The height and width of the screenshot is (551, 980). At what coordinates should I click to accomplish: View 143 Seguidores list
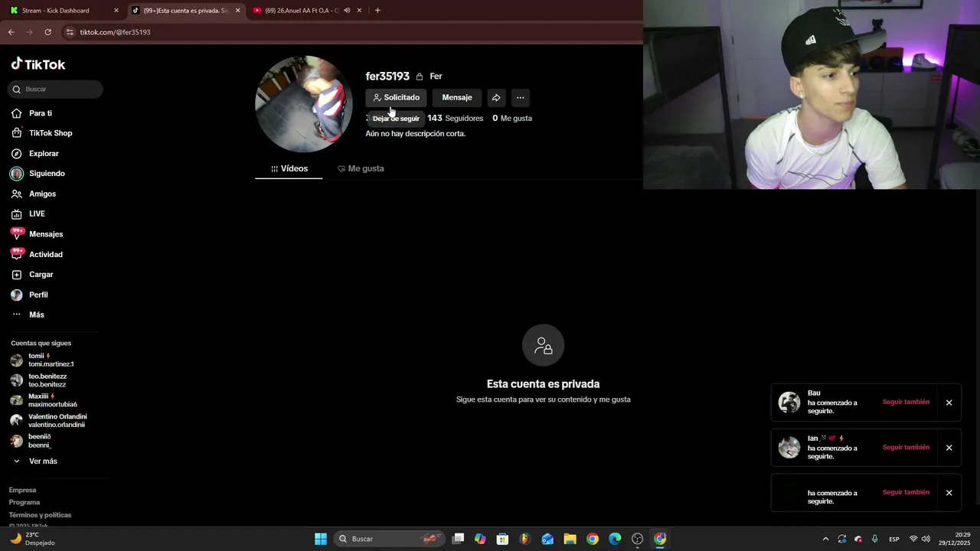point(456,119)
